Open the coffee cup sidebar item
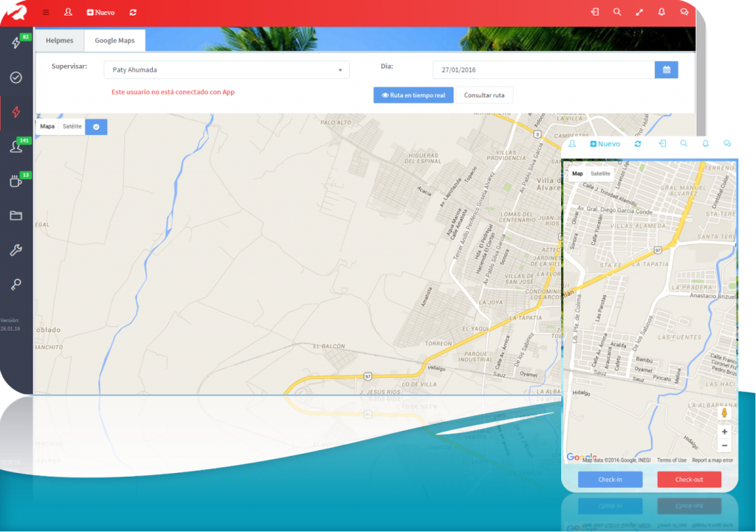Screen dimensions: 756x532 pyautogui.click(x=16, y=182)
